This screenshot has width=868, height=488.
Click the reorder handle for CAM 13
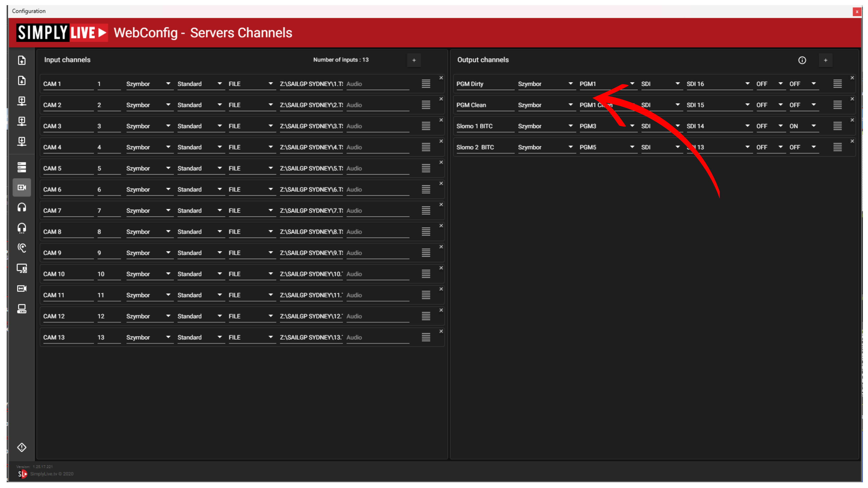(x=426, y=337)
